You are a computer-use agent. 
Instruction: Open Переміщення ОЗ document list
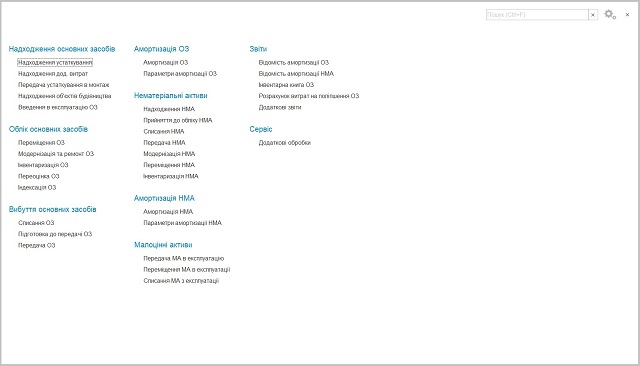pos(41,143)
